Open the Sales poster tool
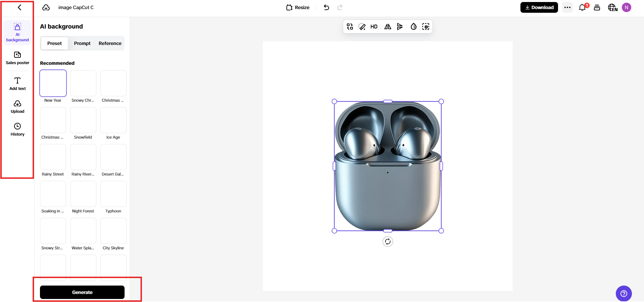 click(x=17, y=58)
